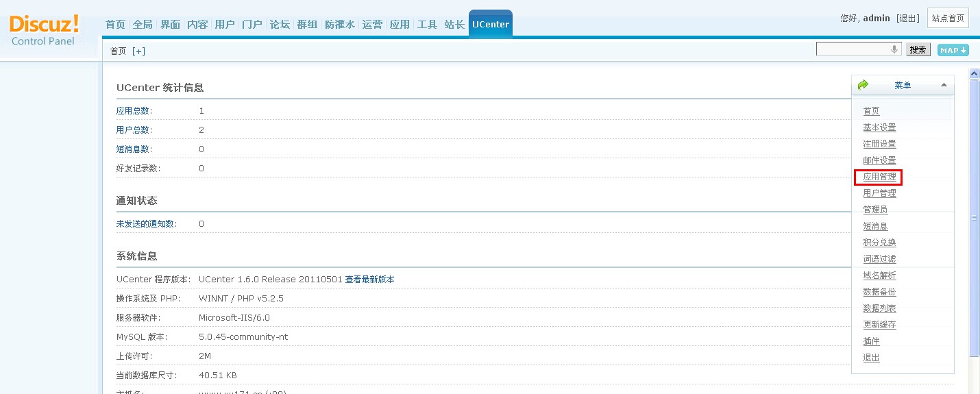Screen dimensions: 980x394
Task: Open 用户管理 in the side menu
Action: tap(879, 193)
